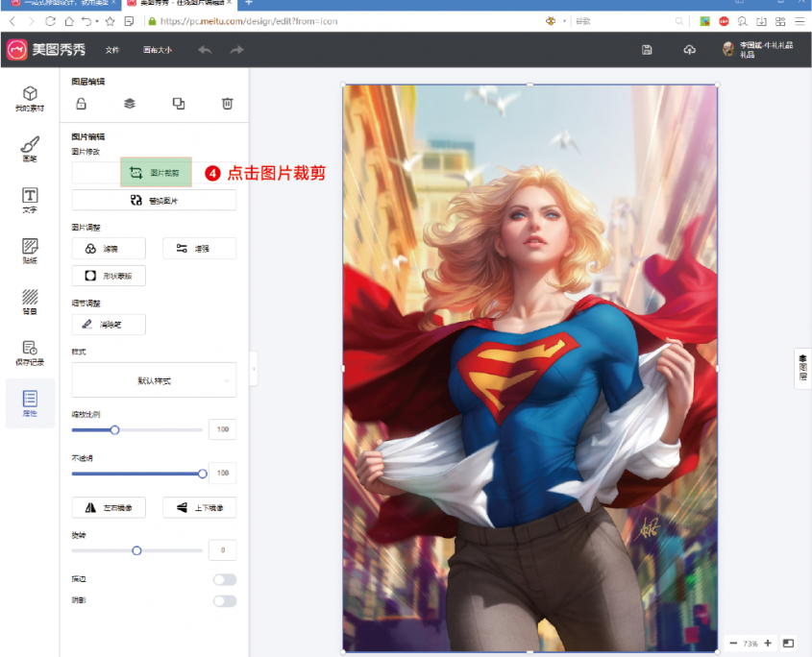
Task: Click the 73% zoom level value
Action: click(750, 644)
